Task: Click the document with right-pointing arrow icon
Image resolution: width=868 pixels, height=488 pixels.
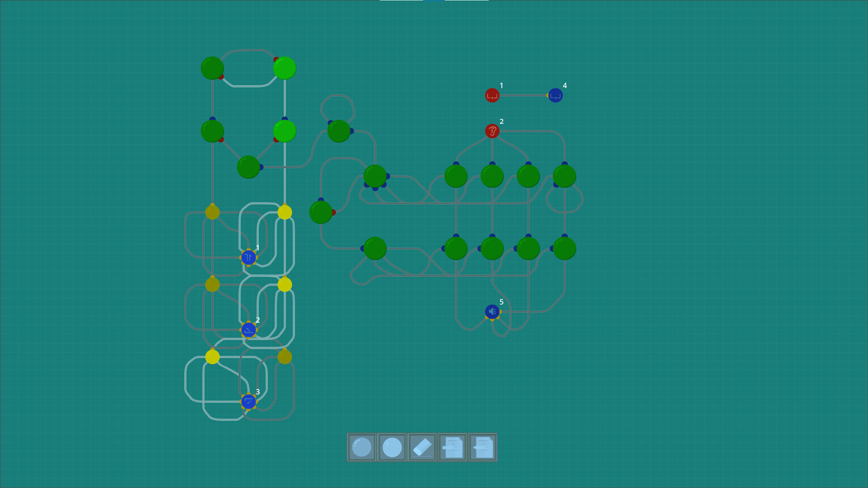Action: tap(453, 447)
